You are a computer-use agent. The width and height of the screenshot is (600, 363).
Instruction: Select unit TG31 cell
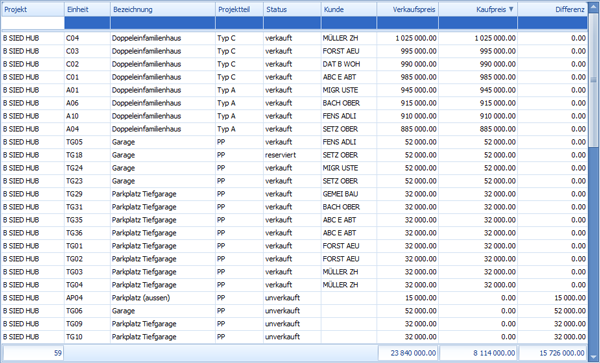87,207
